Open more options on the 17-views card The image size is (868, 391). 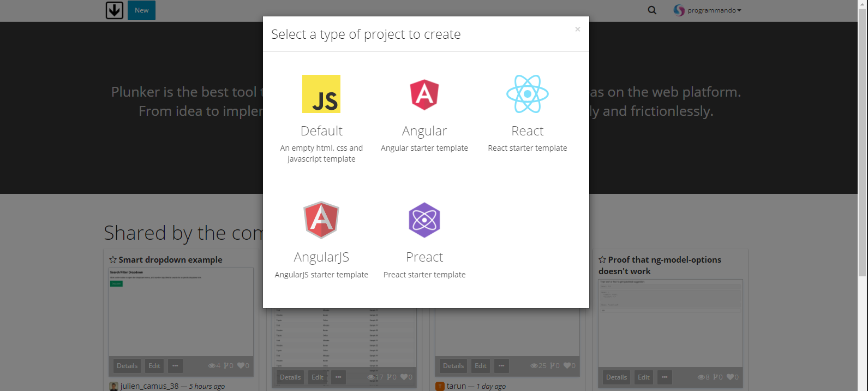pyautogui.click(x=338, y=377)
